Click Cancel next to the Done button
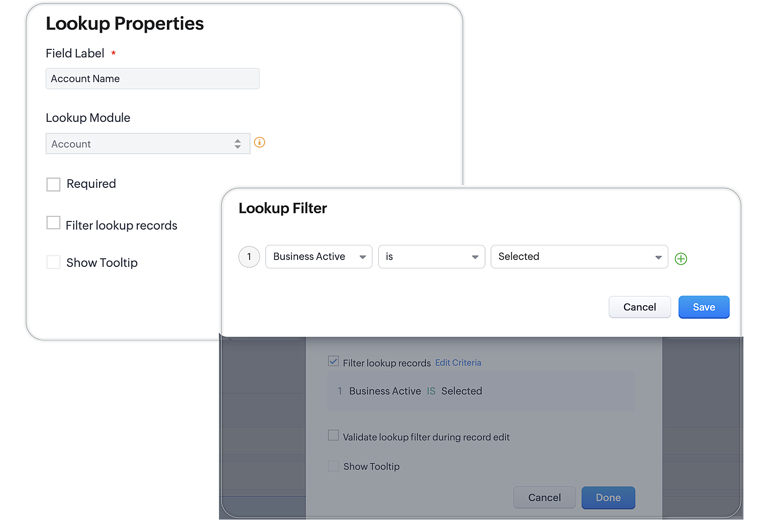The width and height of the screenshot is (759, 532). click(x=544, y=497)
